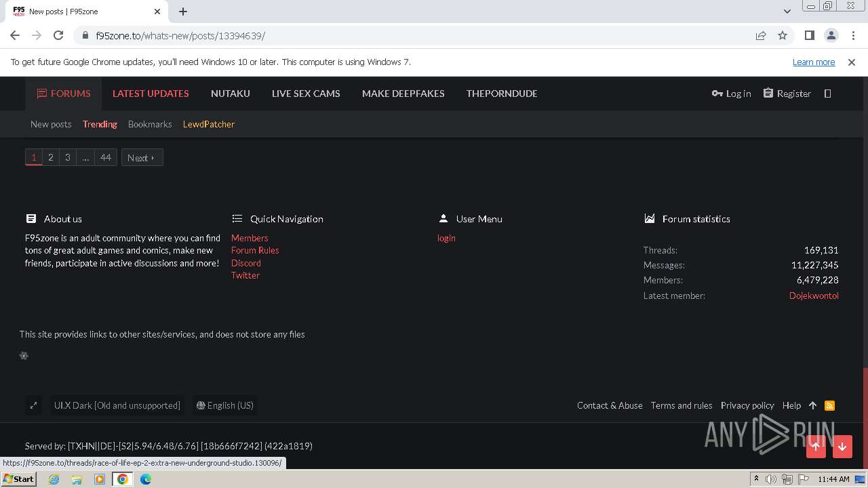Open the UI.X Dark style chooser
868x488 pixels.
click(x=117, y=405)
